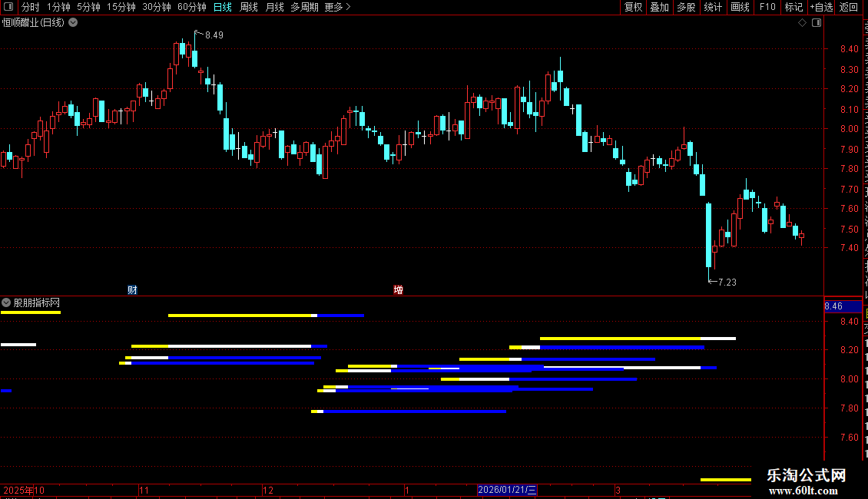Select the 5分钟 period
This screenshot has width=868, height=499.
pyautogui.click(x=88, y=7)
